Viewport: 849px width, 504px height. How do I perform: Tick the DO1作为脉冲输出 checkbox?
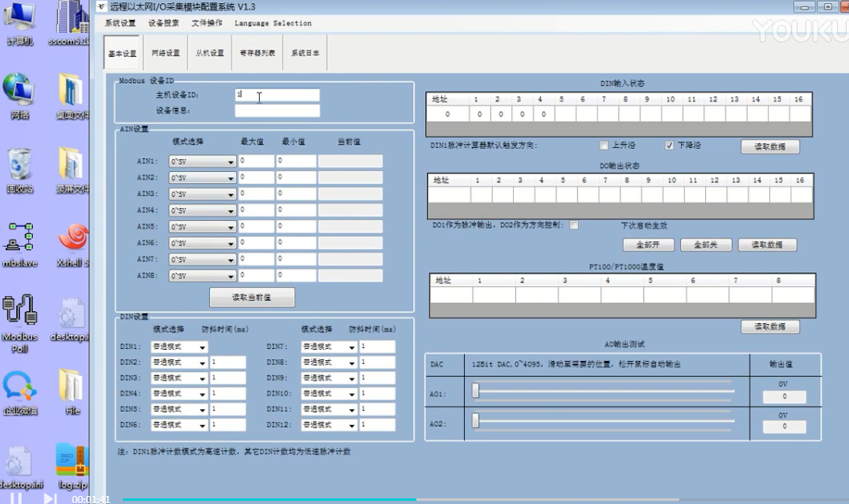574,225
